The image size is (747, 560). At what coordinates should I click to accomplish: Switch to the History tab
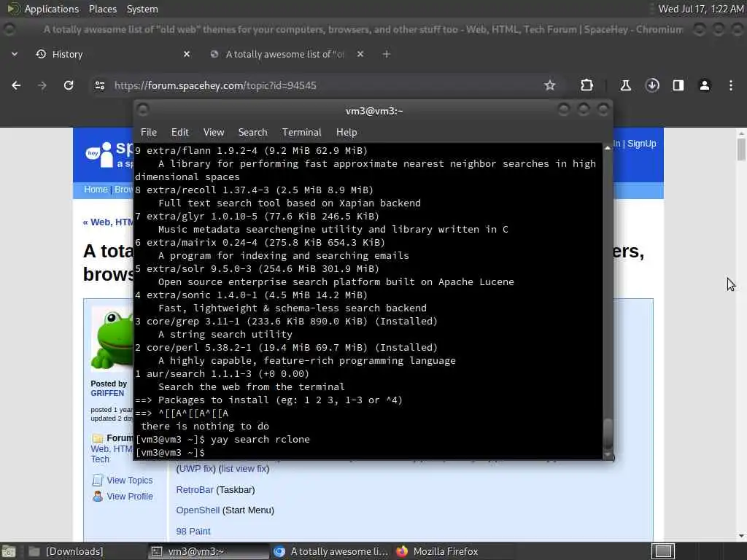(113, 54)
